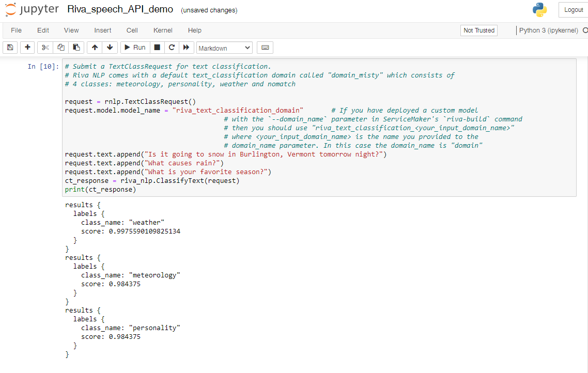This screenshot has width=588, height=373.
Task: Open the Help menu
Action: point(195,30)
